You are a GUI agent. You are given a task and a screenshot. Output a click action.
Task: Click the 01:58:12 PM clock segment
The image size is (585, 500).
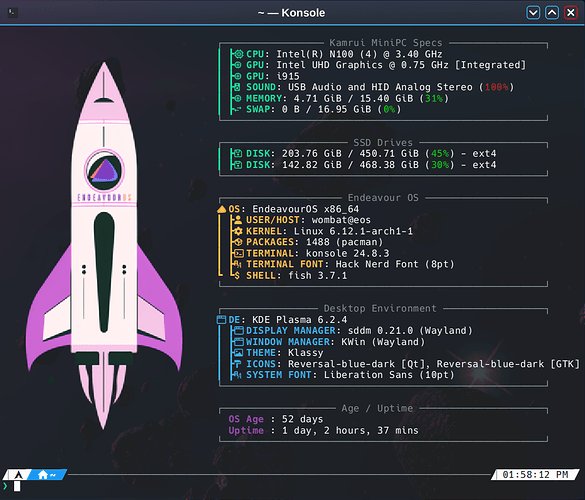(x=535, y=475)
